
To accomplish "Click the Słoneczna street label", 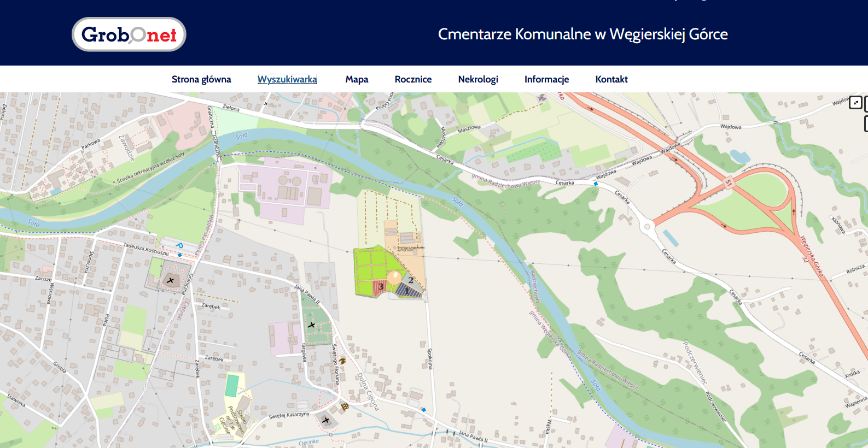I will pos(89,262).
